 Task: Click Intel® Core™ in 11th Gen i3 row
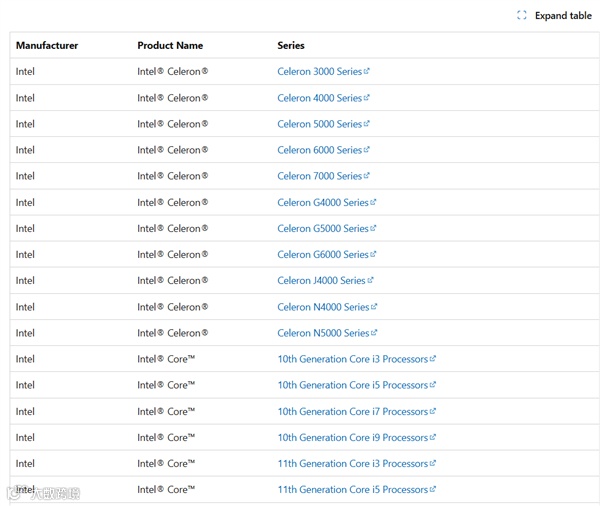(x=166, y=464)
